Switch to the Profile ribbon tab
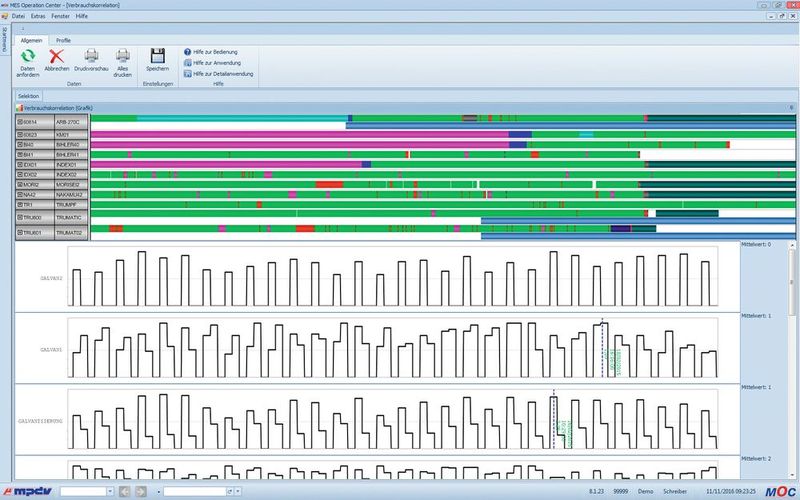 (x=63, y=40)
